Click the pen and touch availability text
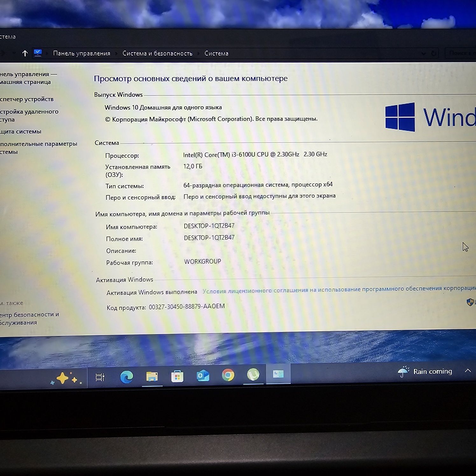This screenshot has width=476, height=476. 260,196
